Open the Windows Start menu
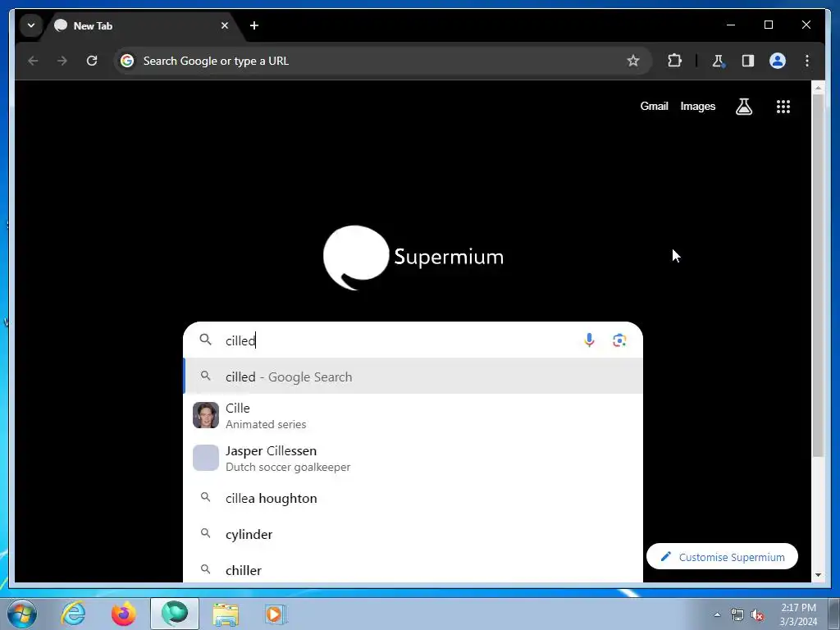Image resolution: width=840 pixels, height=630 pixels. pyautogui.click(x=21, y=614)
